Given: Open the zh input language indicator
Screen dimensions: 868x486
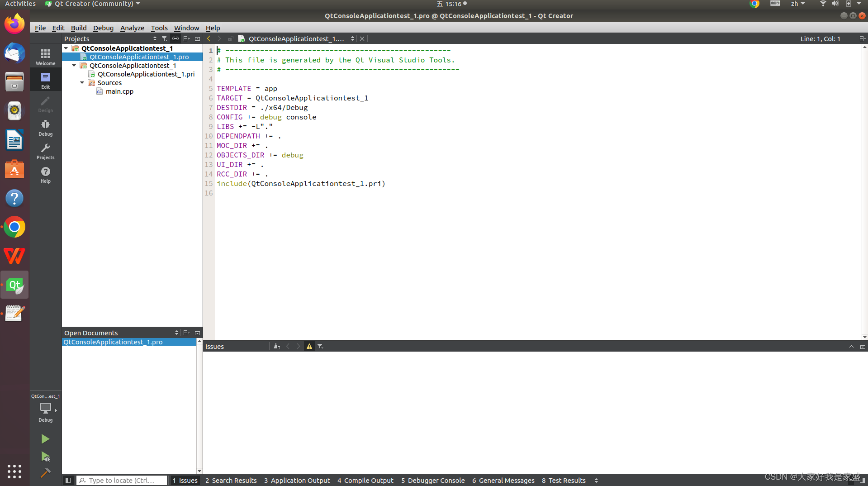Looking at the screenshot, I should (x=797, y=4).
